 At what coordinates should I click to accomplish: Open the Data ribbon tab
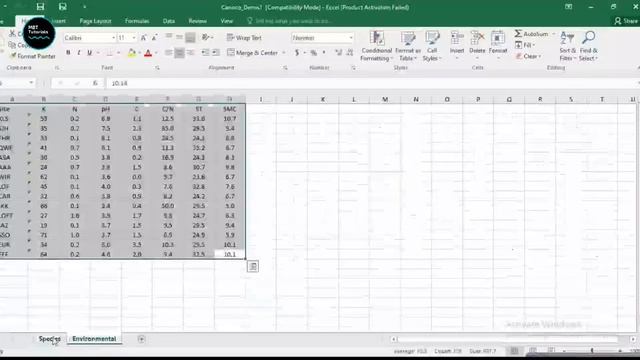pos(169,21)
